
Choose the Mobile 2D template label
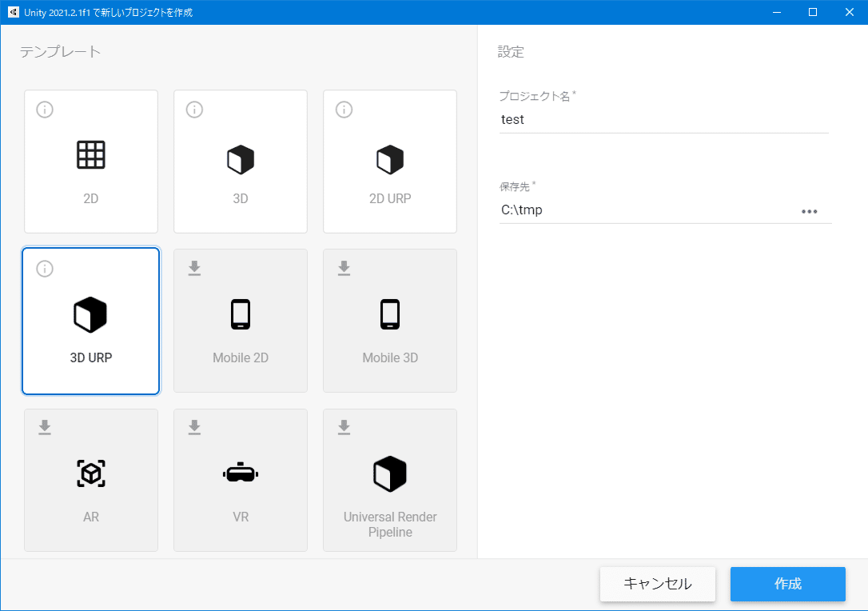[241, 357]
